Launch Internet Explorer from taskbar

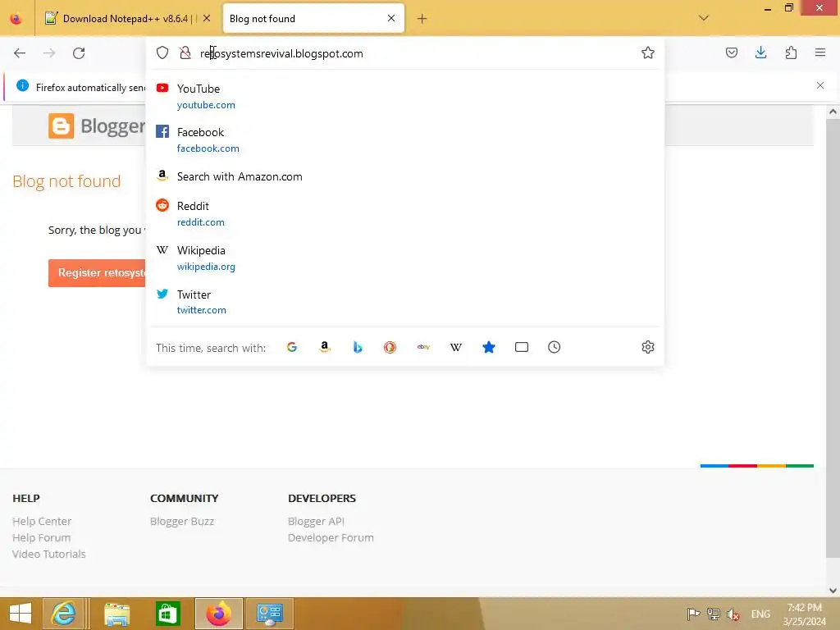pos(63,614)
